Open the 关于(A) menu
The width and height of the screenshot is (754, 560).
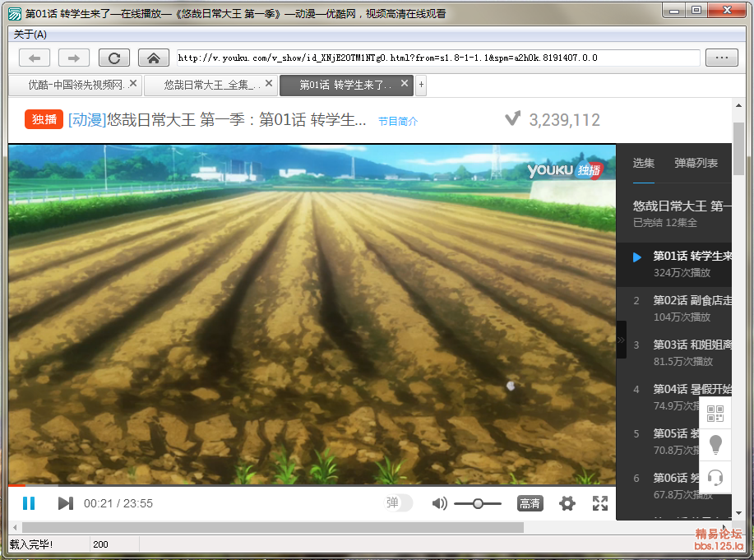click(30, 35)
